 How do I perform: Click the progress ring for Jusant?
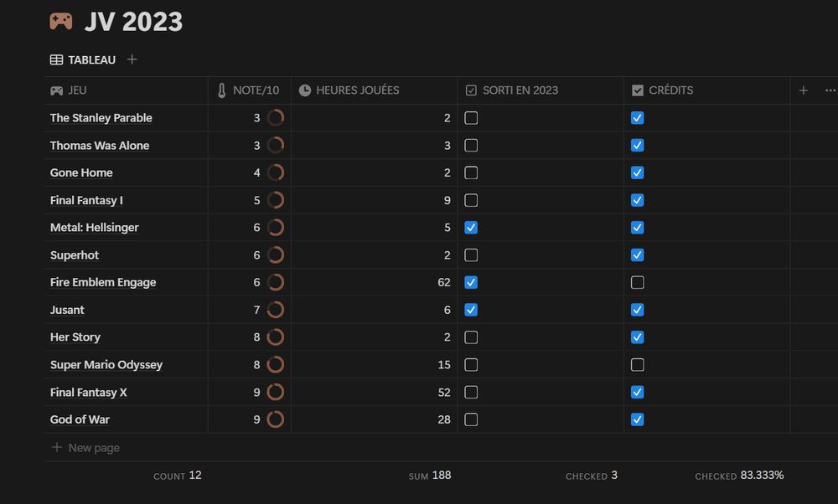pyautogui.click(x=275, y=310)
